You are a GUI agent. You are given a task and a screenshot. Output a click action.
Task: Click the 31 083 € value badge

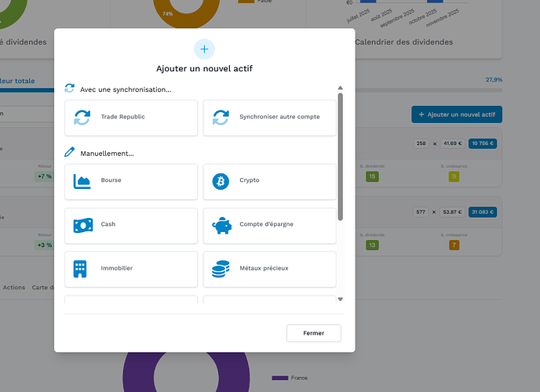point(483,212)
